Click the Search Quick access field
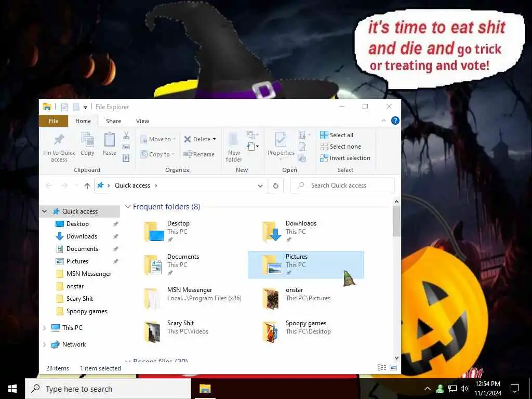Viewport: 532px width, 399px height. [x=343, y=185]
